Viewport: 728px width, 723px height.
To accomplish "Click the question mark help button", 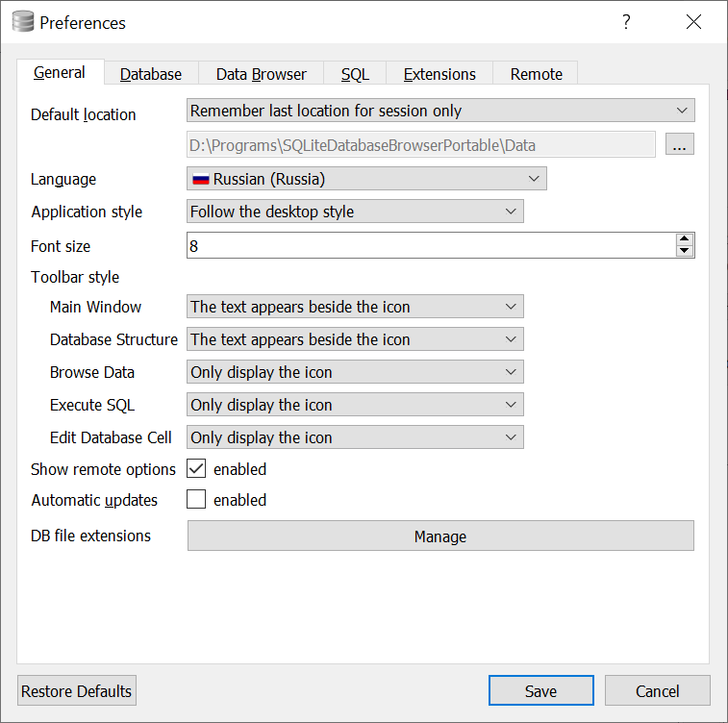I will coord(626,22).
